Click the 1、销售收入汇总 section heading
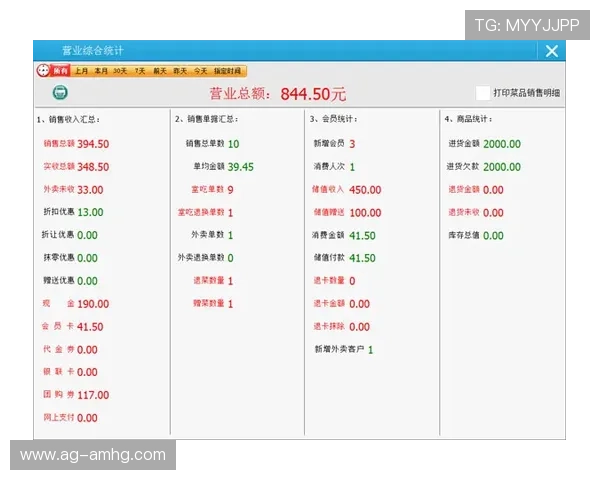 click(68, 119)
